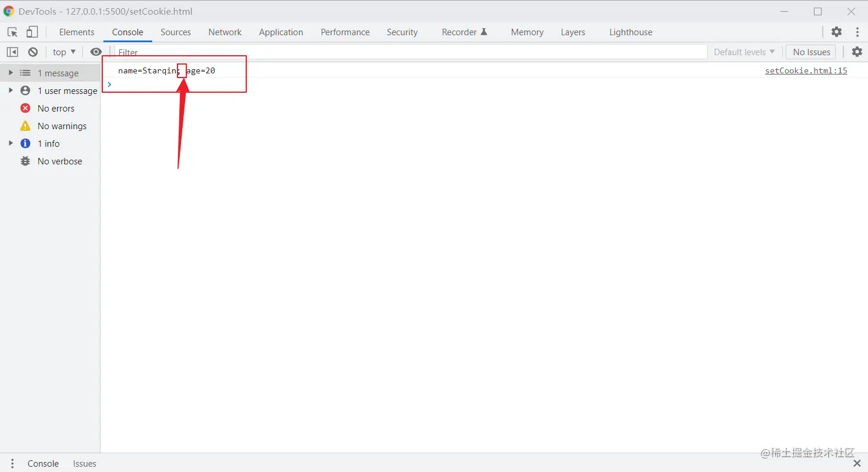Viewport: 868px width, 472px height.
Task: Expand the 1 user message group
Action: click(11, 90)
